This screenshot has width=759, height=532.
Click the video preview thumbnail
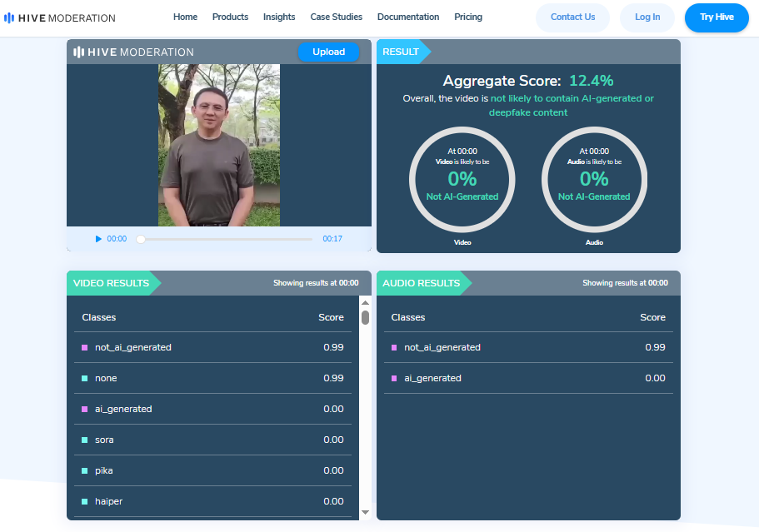click(x=219, y=145)
